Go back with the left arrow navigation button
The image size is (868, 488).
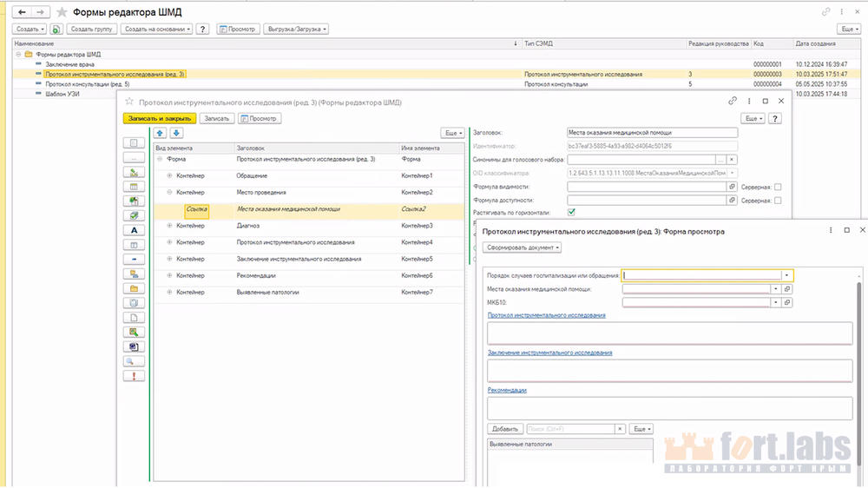click(x=23, y=12)
